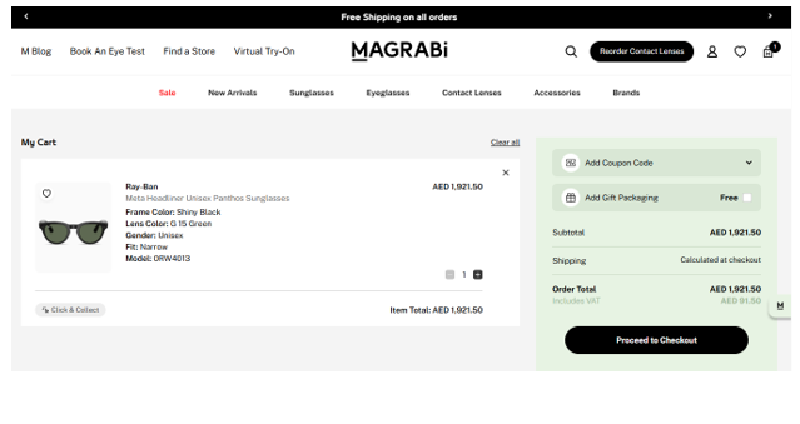
Task: Show previous announcement banner arrow
Action: click(x=27, y=16)
